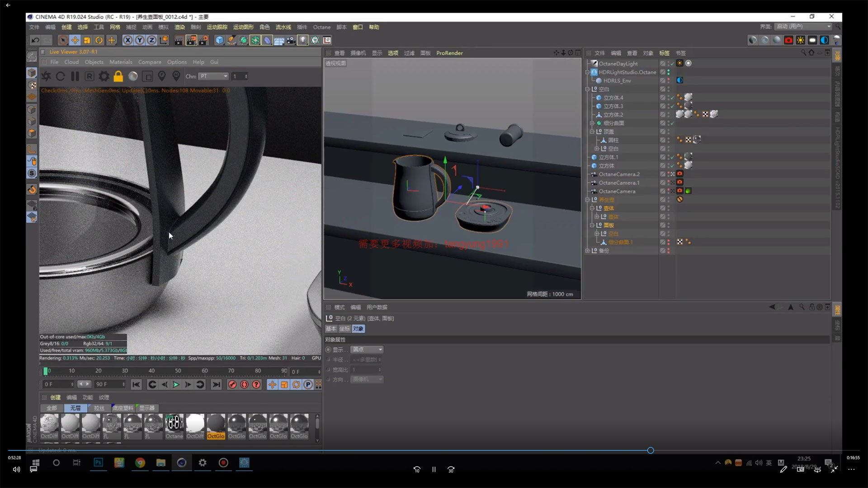
Task: Click the Spline pen tool icon
Action: click(231, 40)
